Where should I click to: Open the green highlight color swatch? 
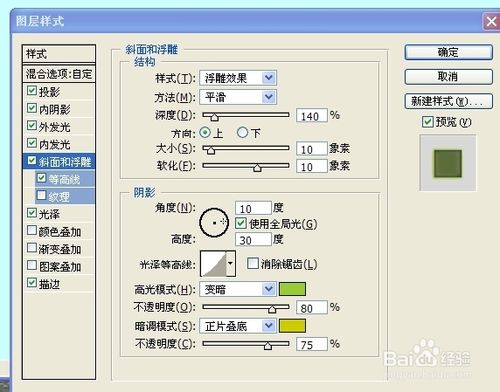tap(292, 289)
